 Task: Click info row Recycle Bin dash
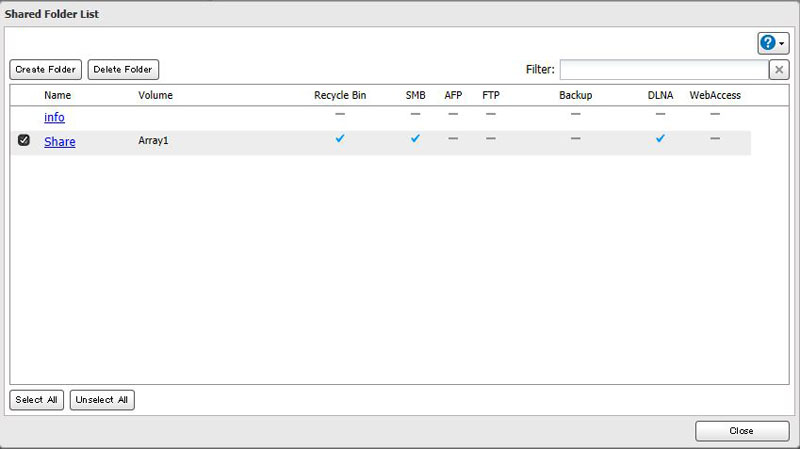340,114
